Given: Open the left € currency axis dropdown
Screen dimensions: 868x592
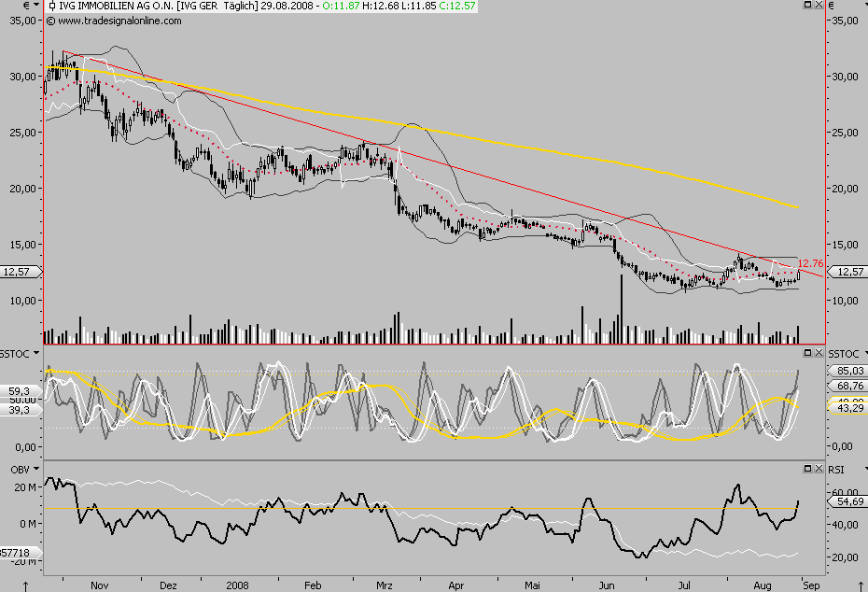Looking at the screenshot, I should click(36, 5).
